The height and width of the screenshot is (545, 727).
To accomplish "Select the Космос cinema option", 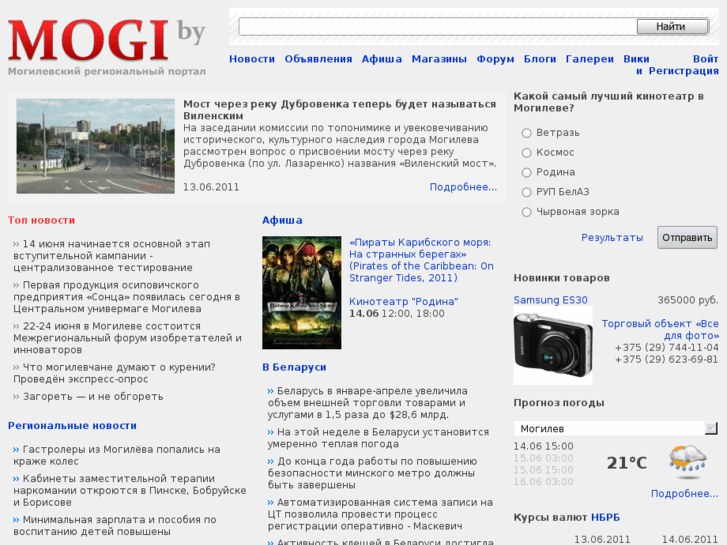I will (526, 153).
